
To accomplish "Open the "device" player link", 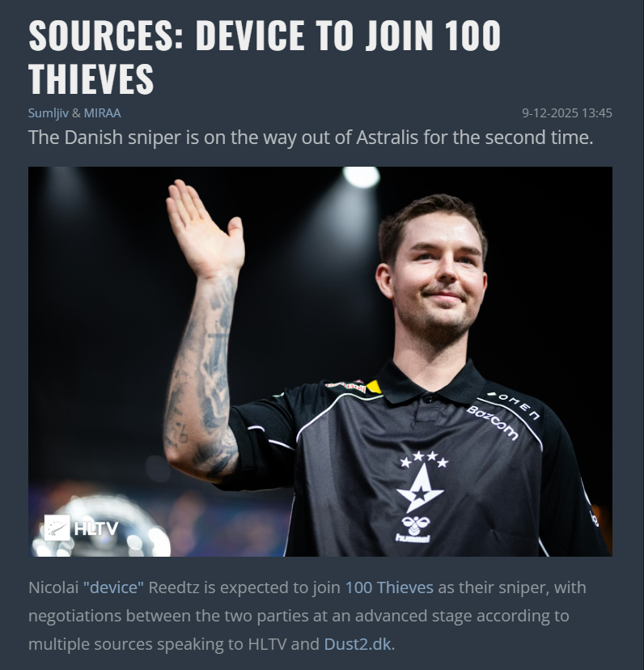I will click(114, 587).
